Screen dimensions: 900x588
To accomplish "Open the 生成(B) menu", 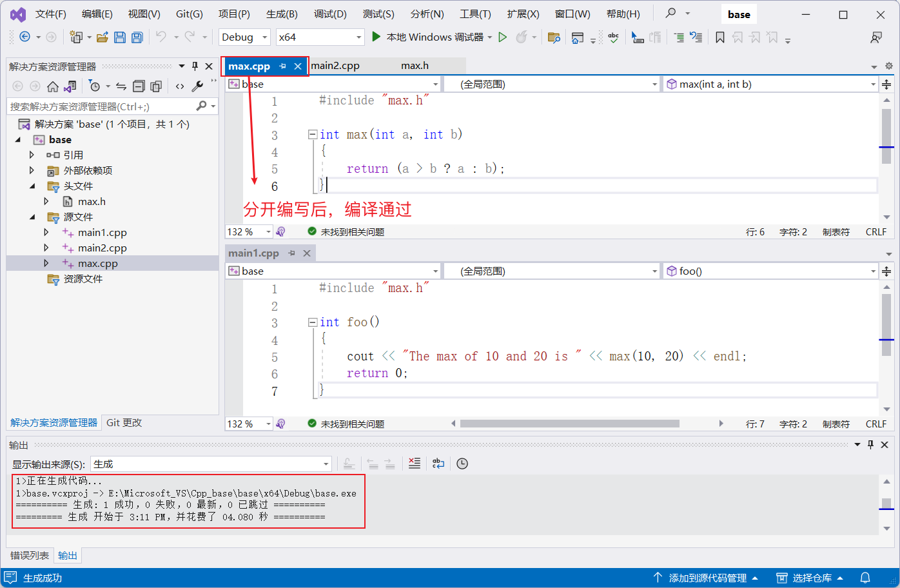I will pyautogui.click(x=282, y=14).
